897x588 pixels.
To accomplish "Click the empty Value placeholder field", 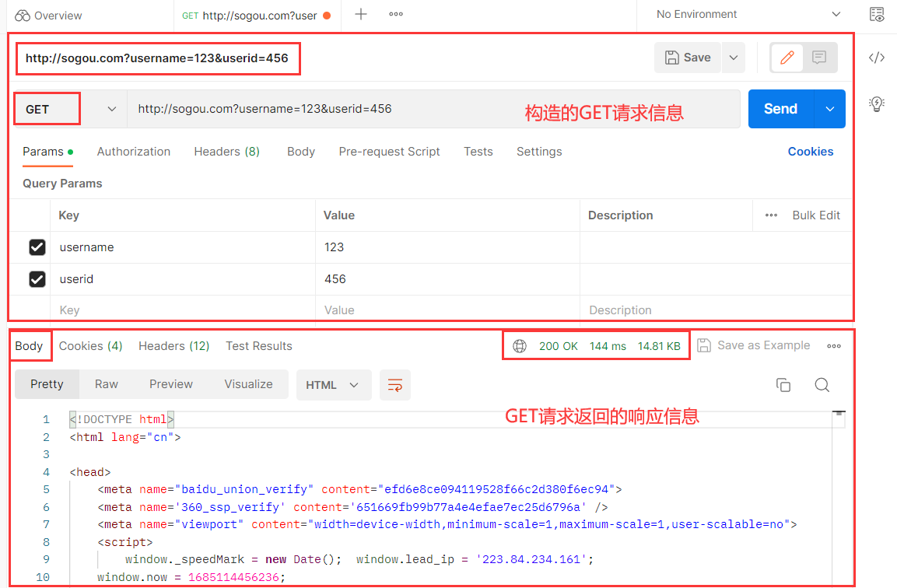I will (447, 310).
